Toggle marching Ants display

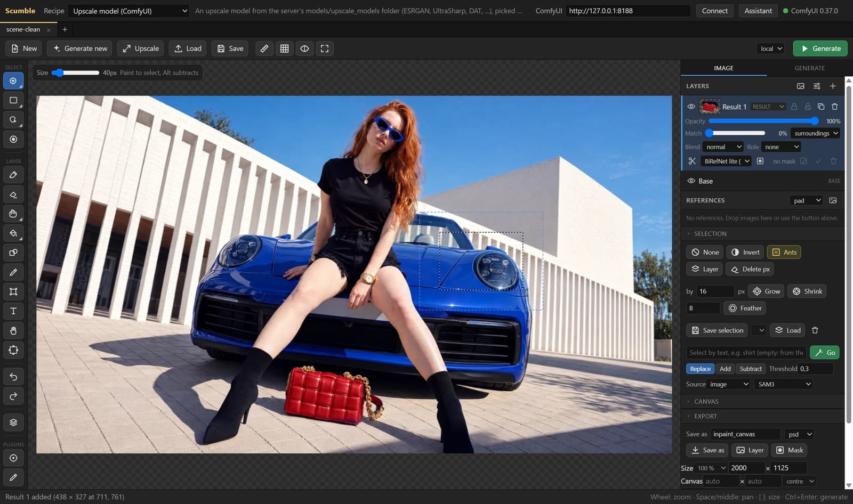[x=784, y=253]
